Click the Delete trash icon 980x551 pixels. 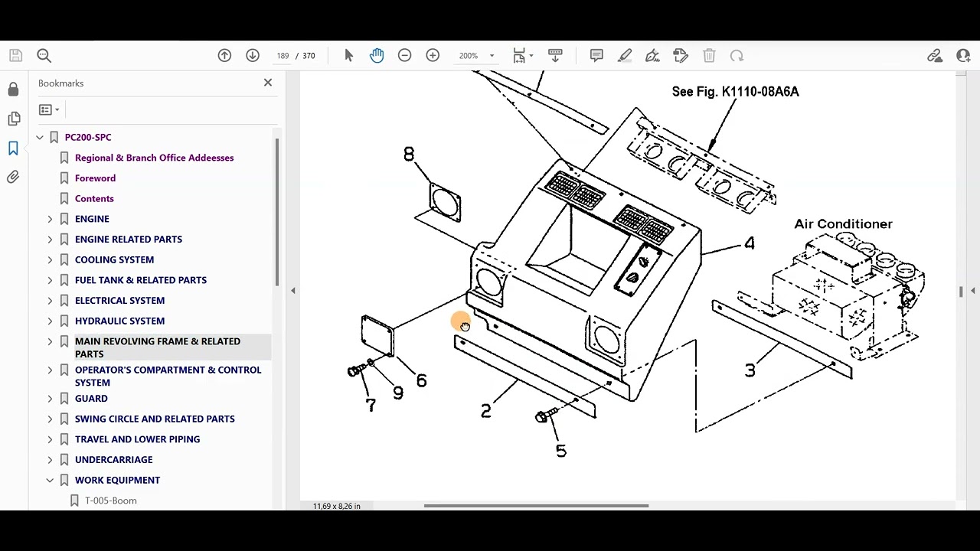pyautogui.click(x=709, y=55)
